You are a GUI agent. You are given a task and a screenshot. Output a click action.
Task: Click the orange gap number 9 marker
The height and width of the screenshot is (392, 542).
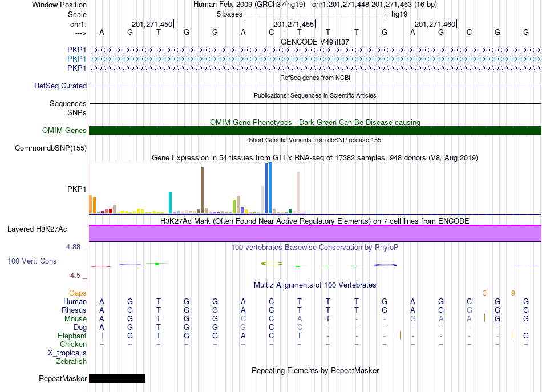(513, 293)
